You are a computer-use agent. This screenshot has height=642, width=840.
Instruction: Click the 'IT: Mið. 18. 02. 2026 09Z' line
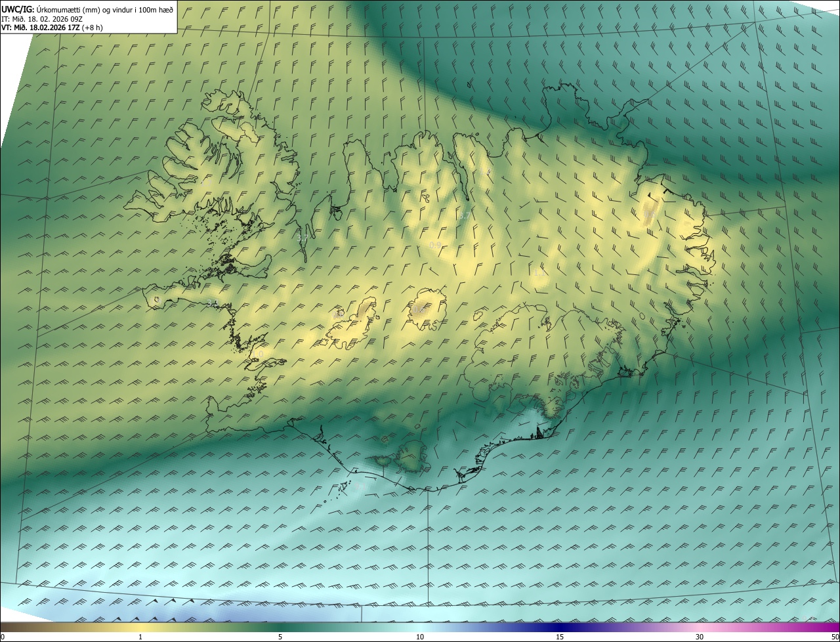coord(42,18)
